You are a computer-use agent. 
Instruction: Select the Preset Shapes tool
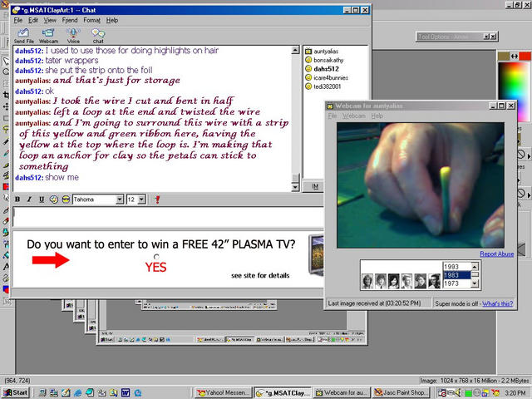6,289
